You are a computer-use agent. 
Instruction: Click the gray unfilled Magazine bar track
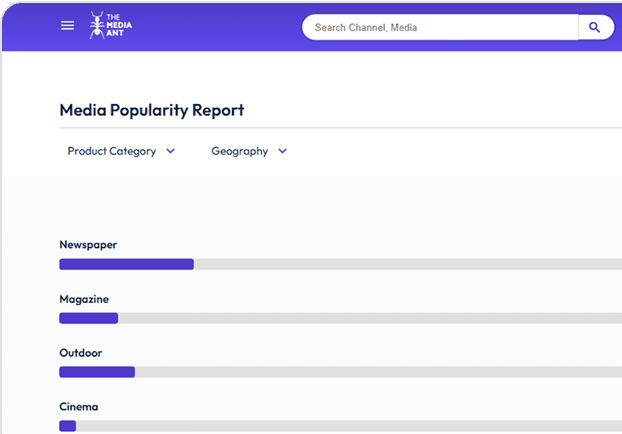370,318
